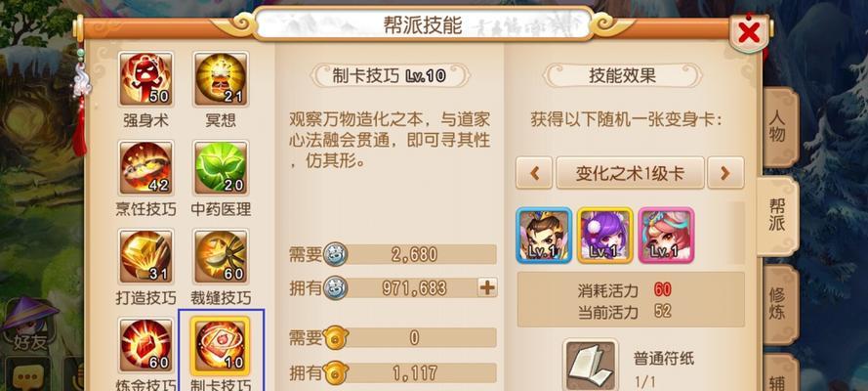Viewport: 868px width, 391px height.
Task: Pick the 中药医理 skill icon
Action: [221, 168]
